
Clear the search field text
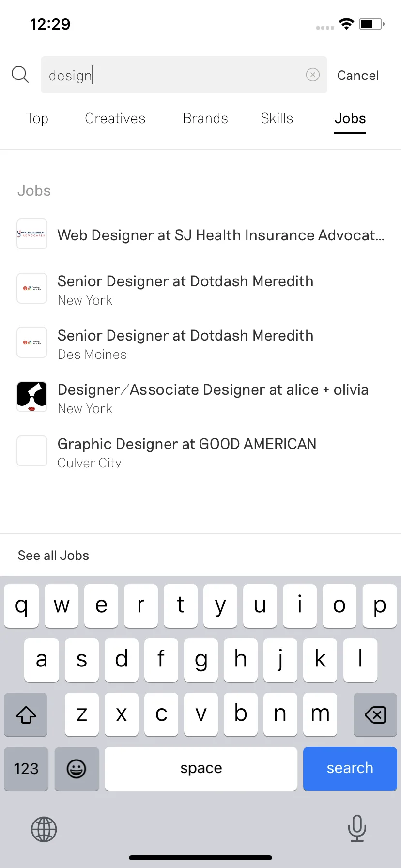point(313,75)
